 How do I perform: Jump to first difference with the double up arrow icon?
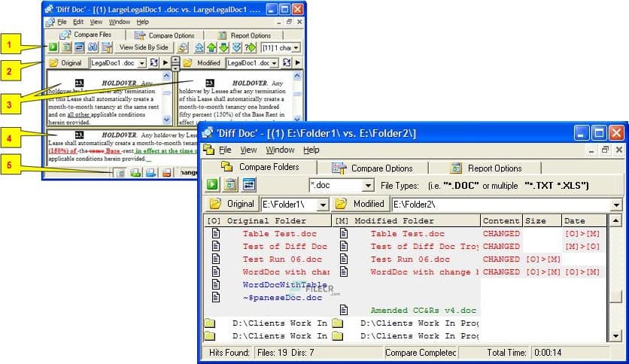(199, 47)
